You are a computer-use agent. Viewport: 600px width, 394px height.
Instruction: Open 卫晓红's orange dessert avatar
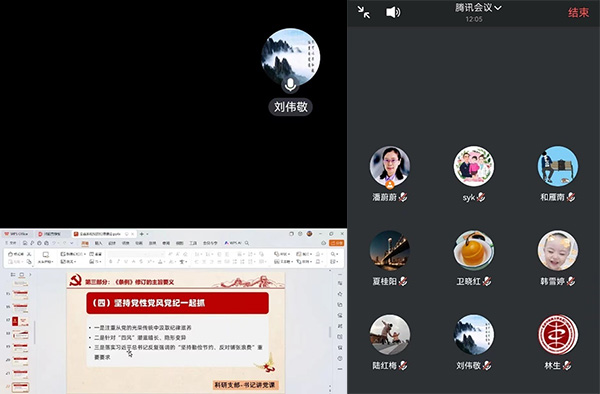[474, 250]
